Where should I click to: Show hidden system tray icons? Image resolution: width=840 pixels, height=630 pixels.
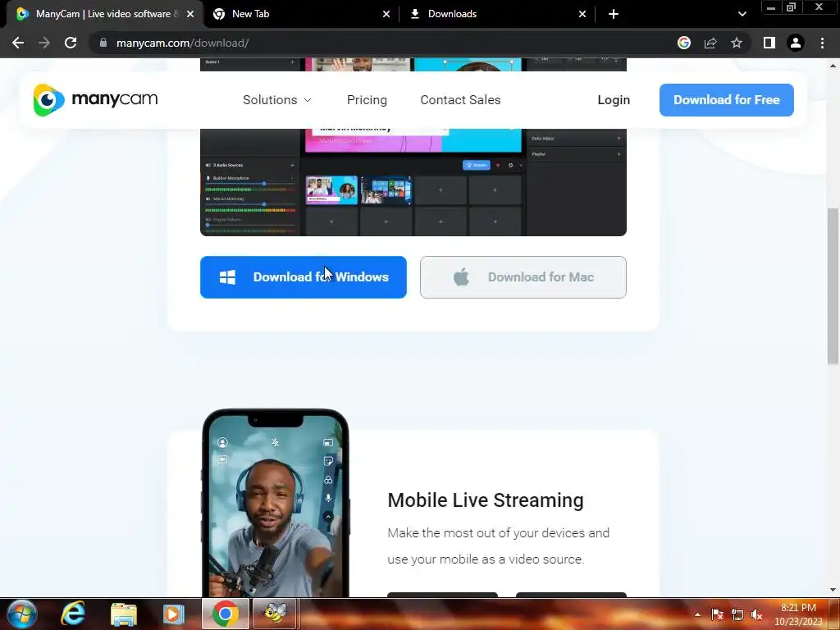click(697, 614)
